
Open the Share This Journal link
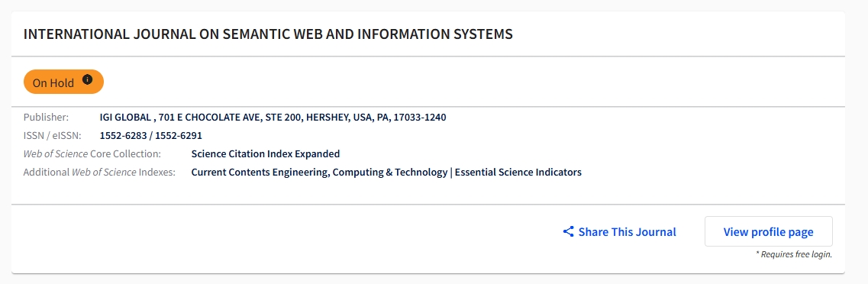click(619, 231)
